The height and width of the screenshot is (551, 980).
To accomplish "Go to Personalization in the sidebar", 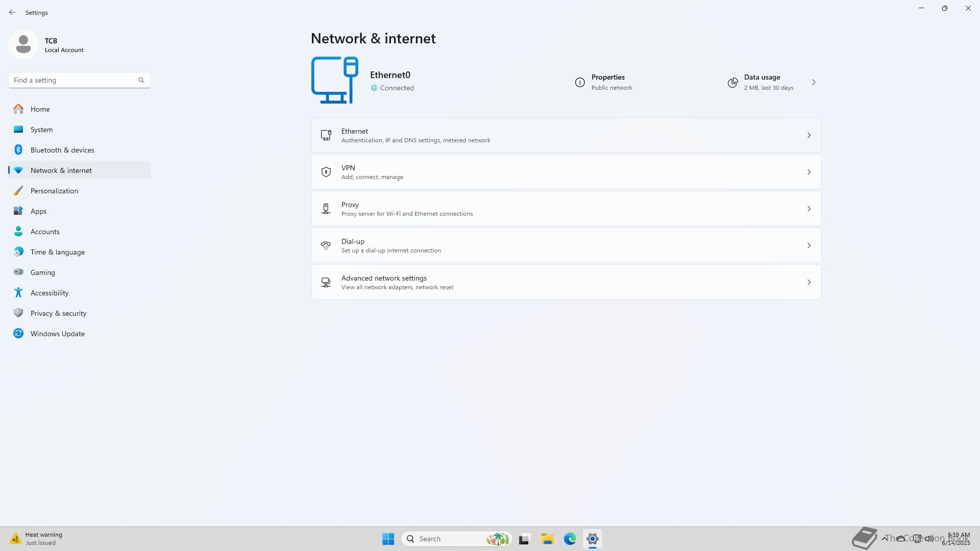I will pos(54,191).
